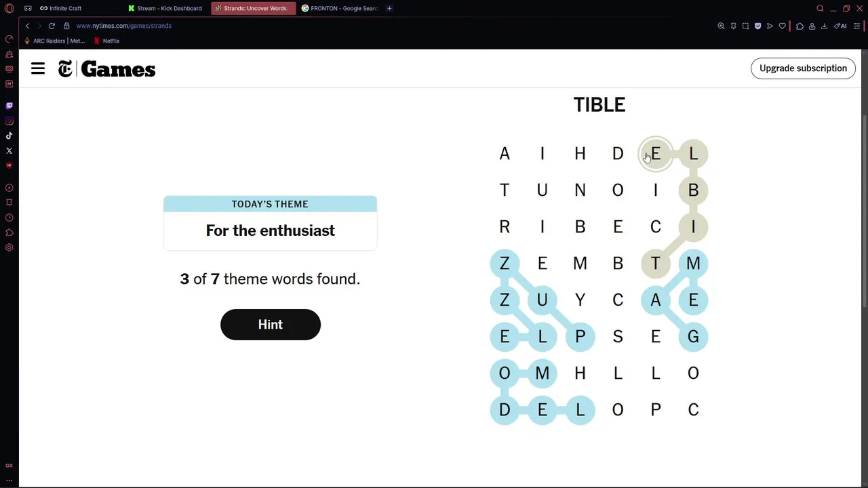Open Instagram in the sidebar

point(9,121)
